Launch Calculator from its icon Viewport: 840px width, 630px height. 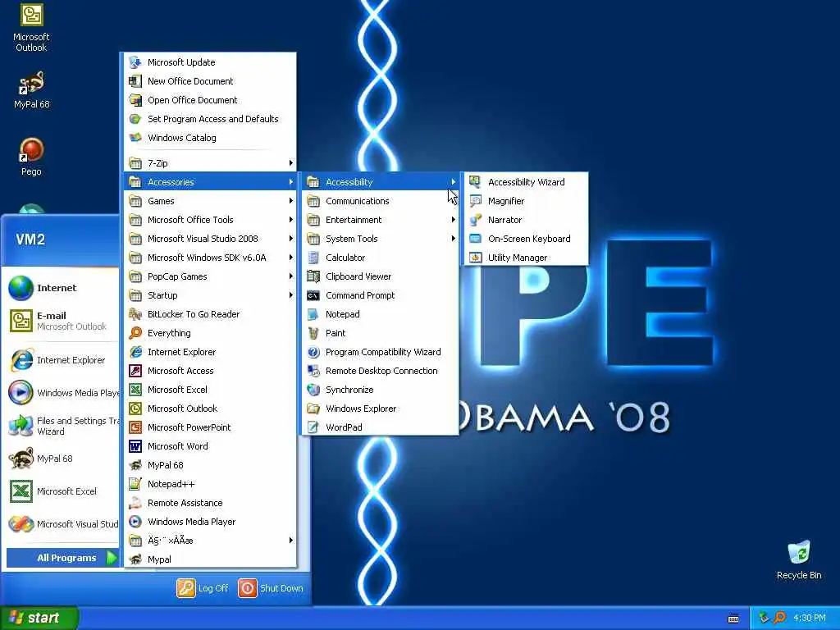pyautogui.click(x=313, y=258)
